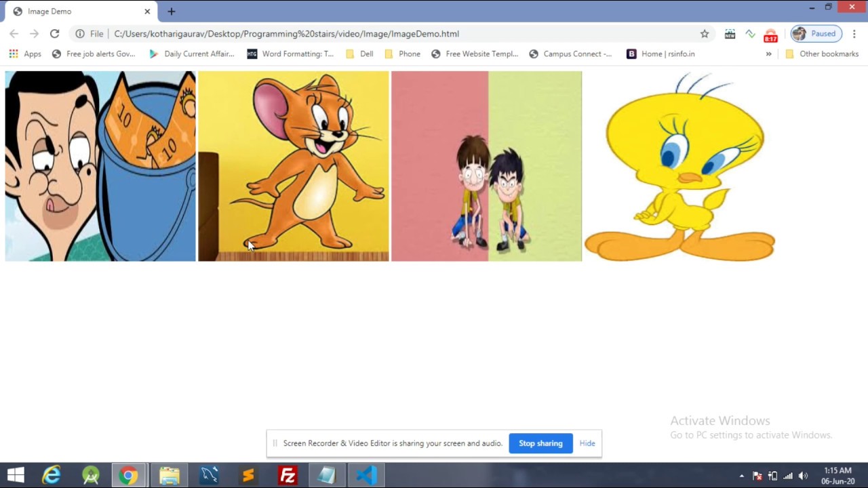Open the Dell bookmarks folder

pos(359,54)
